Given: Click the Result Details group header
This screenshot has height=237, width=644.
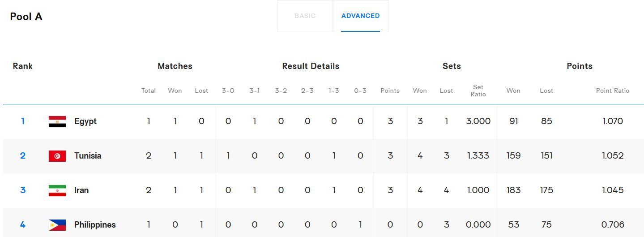Looking at the screenshot, I should pos(311,66).
